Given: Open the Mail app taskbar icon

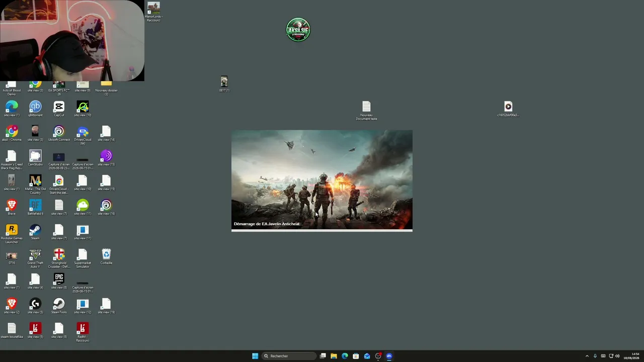Looking at the screenshot, I should (x=367, y=356).
